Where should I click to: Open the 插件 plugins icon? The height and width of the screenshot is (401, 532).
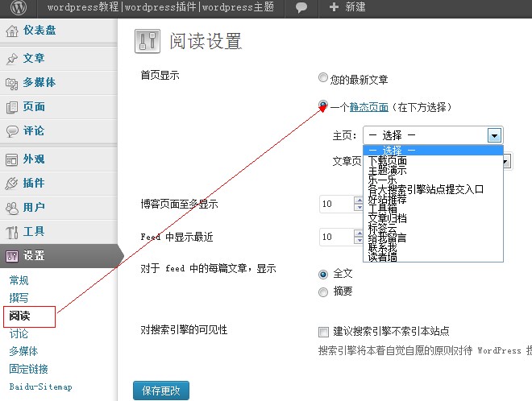pos(12,184)
